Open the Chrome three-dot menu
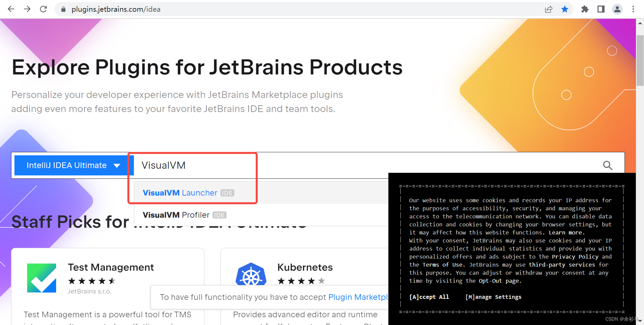The height and width of the screenshot is (325, 644). 634,9
